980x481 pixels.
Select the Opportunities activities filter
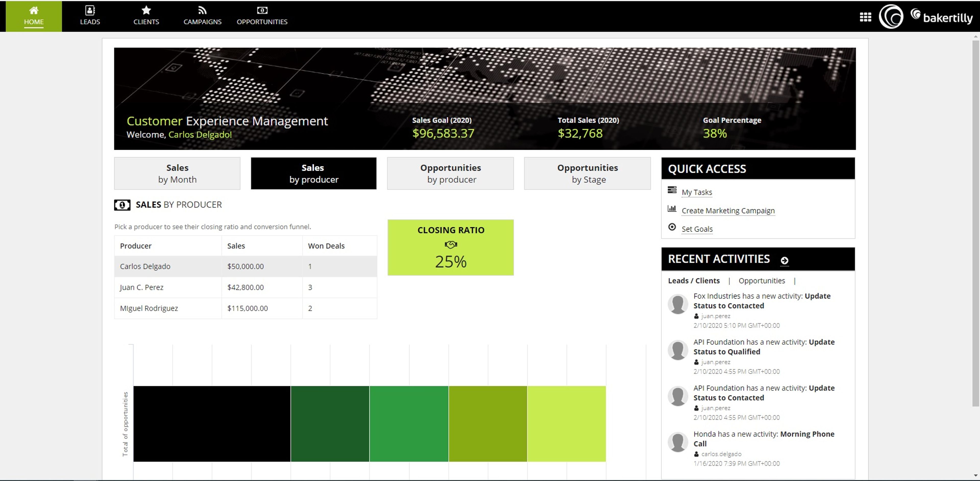762,281
